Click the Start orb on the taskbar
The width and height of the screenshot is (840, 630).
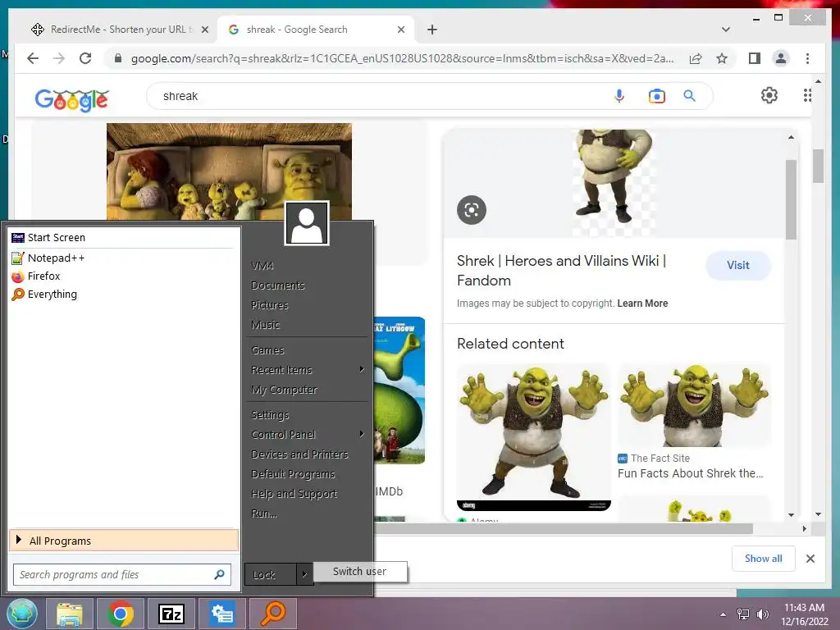(21, 614)
